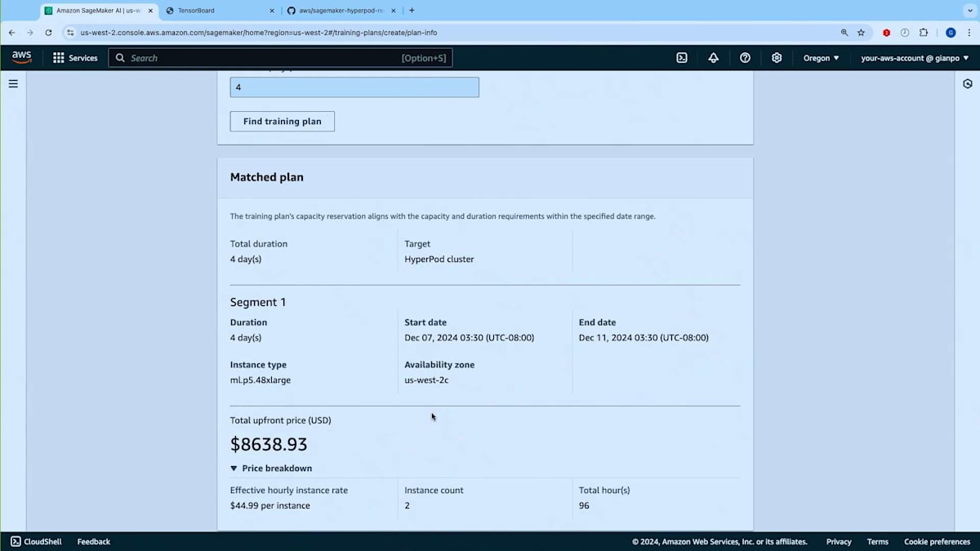
Task: Select the HyperPod cluster target value
Action: [x=439, y=260]
